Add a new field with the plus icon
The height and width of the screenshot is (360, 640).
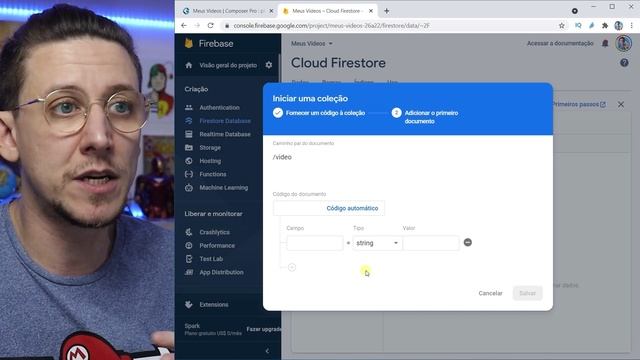click(292, 267)
